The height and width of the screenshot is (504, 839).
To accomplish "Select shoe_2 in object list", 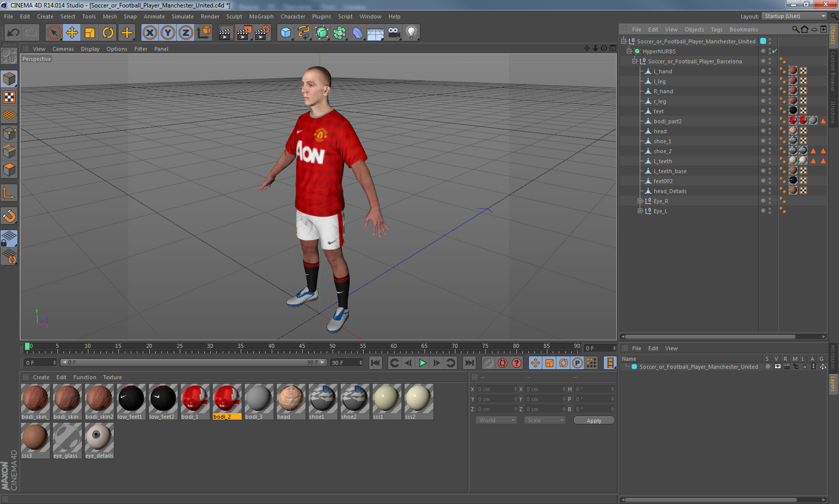I will (662, 151).
